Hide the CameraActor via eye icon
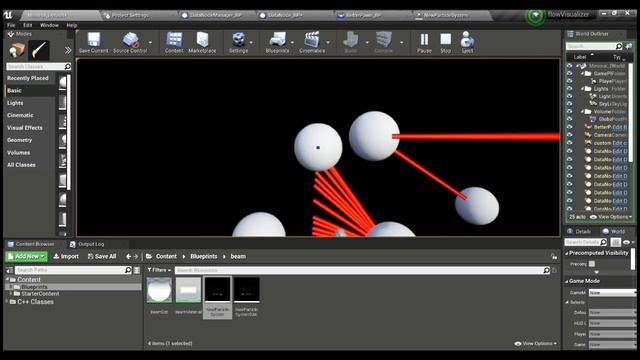640x360 pixels. click(x=569, y=135)
